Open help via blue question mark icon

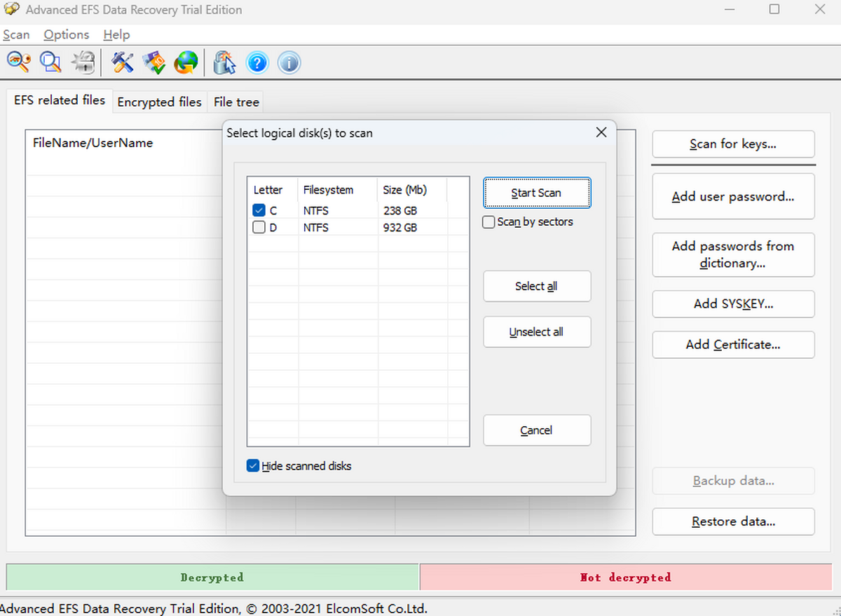click(x=257, y=62)
